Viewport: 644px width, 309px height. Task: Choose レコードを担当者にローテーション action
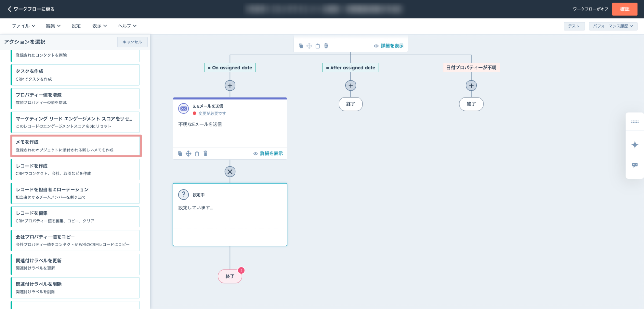(75, 193)
